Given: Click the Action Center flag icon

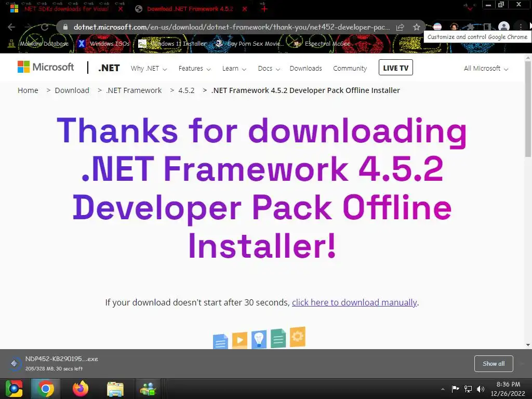Looking at the screenshot, I should coord(455,389).
